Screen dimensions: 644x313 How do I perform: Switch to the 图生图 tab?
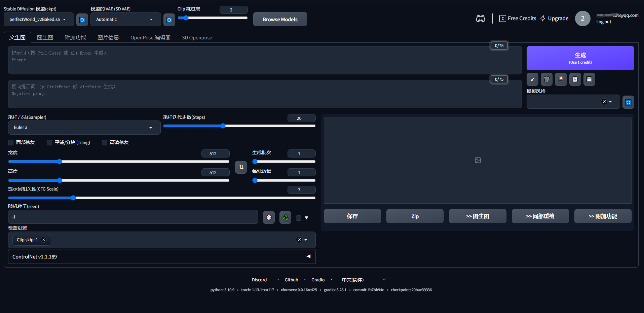pos(45,38)
